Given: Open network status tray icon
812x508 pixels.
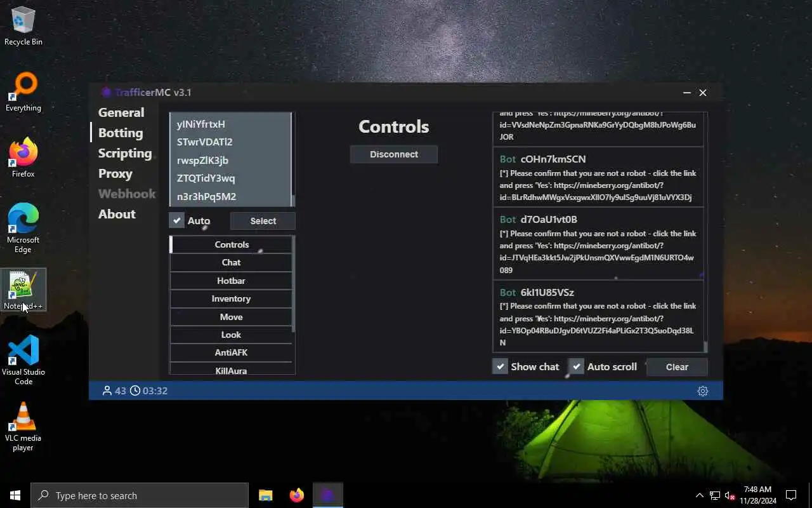Looking at the screenshot, I should tap(715, 495).
